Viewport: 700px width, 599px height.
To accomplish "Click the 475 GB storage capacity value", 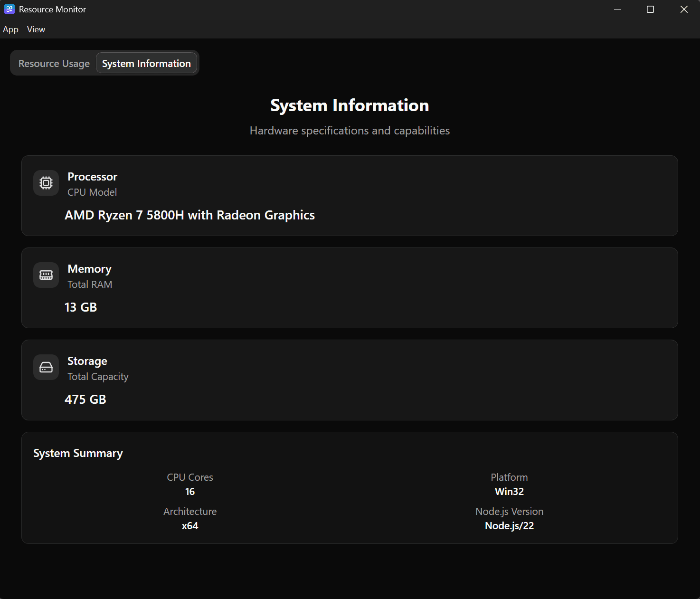I will [85, 399].
